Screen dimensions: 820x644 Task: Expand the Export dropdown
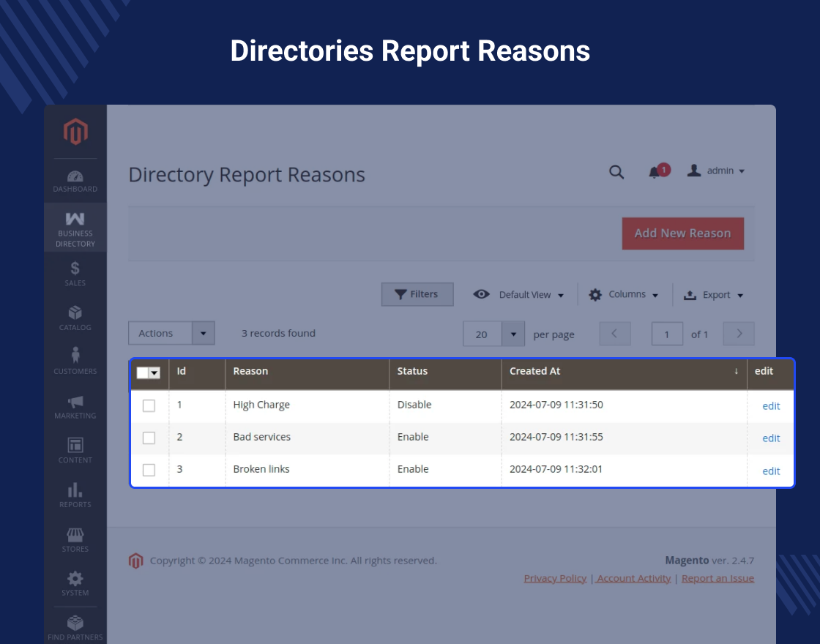(x=740, y=296)
